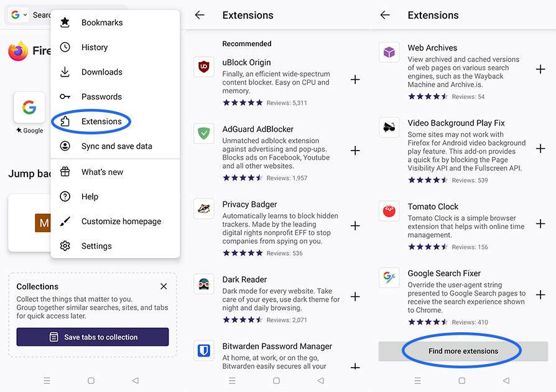Add the Privacy Badger extension
Image resolution: width=556 pixels, height=392 pixels.
pos(355,226)
